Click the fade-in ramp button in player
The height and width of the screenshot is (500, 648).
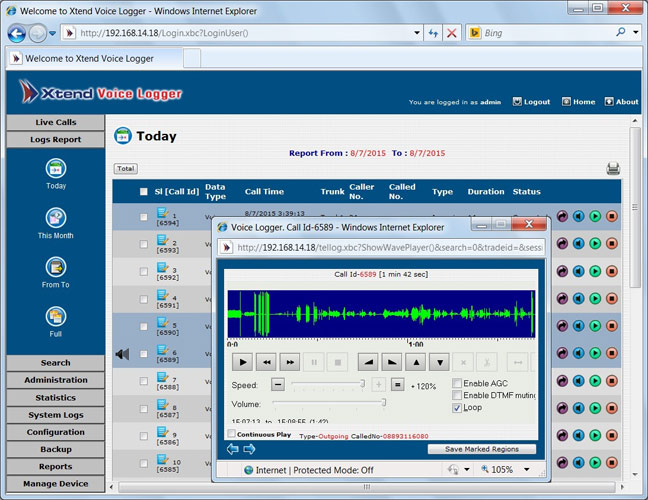pyautogui.click(x=368, y=362)
